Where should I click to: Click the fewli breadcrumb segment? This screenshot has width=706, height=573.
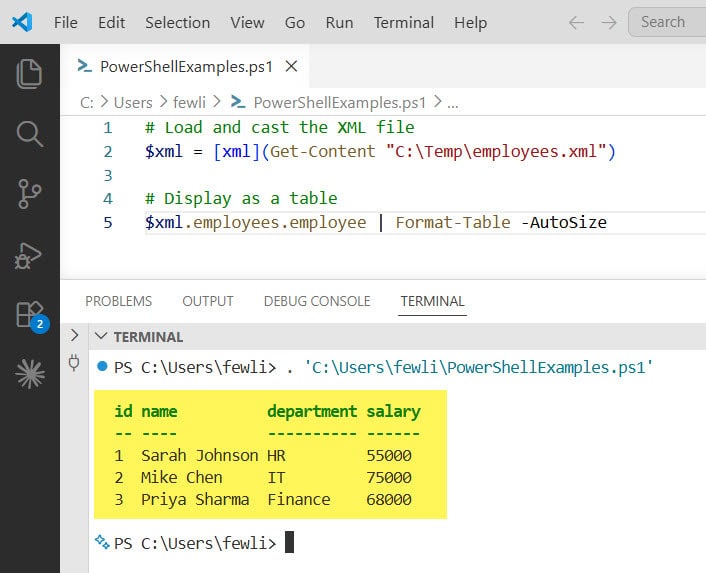(x=189, y=103)
